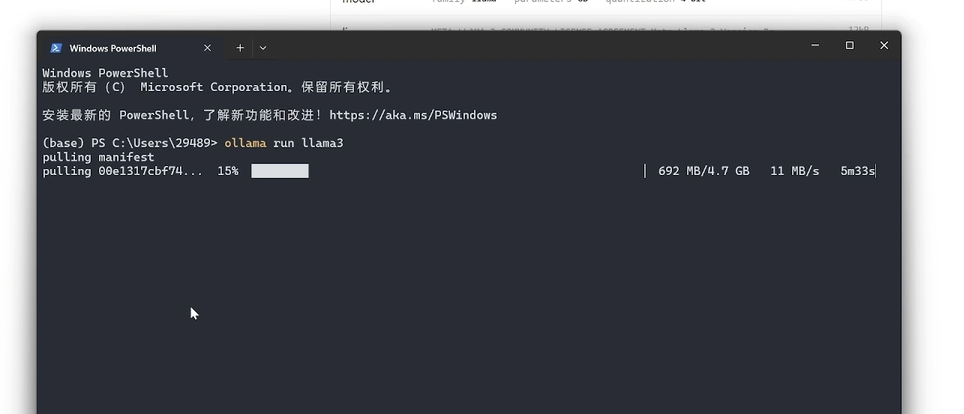This screenshot has width=964, height=414.
Task: Open a new terminal tab with plus
Action: tap(240, 48)
